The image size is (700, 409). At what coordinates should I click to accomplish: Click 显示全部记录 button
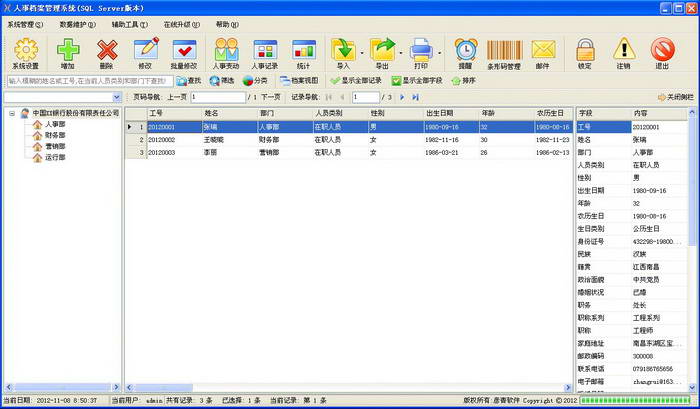tap(356, 81)
